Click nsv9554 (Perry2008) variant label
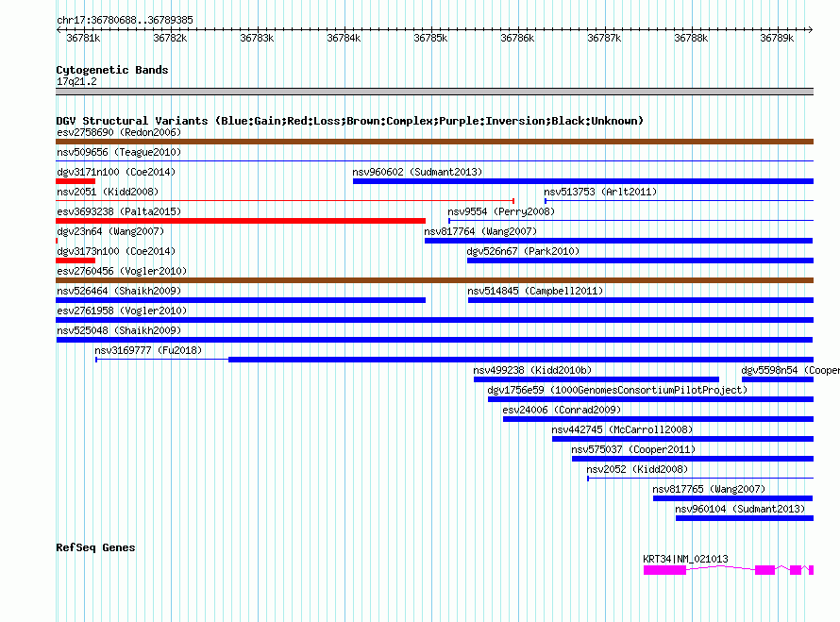 [x=501, y=211]
